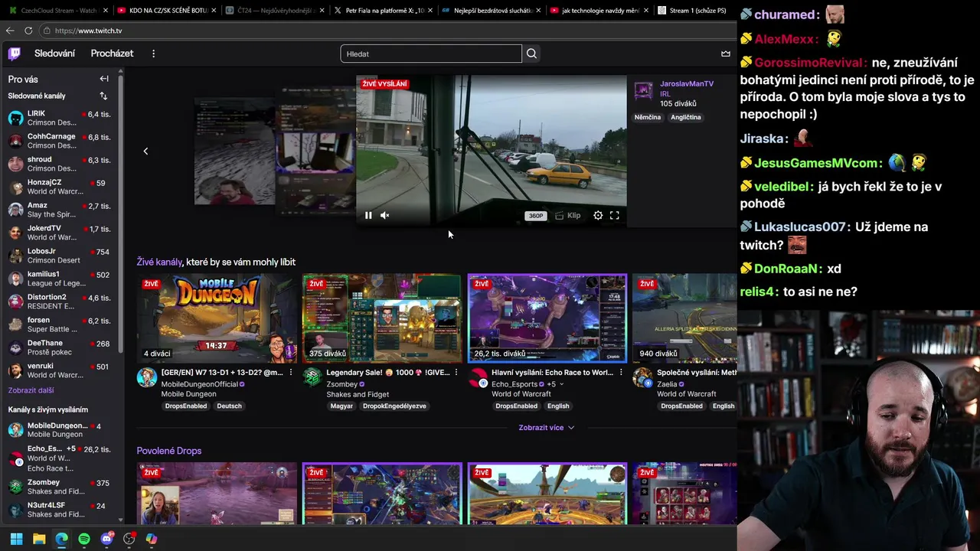Open Zsombey Legendary Sale stream thumbnail
Image resolution: width=980 pixels, height=551 pixels.
tap(382, 318)
